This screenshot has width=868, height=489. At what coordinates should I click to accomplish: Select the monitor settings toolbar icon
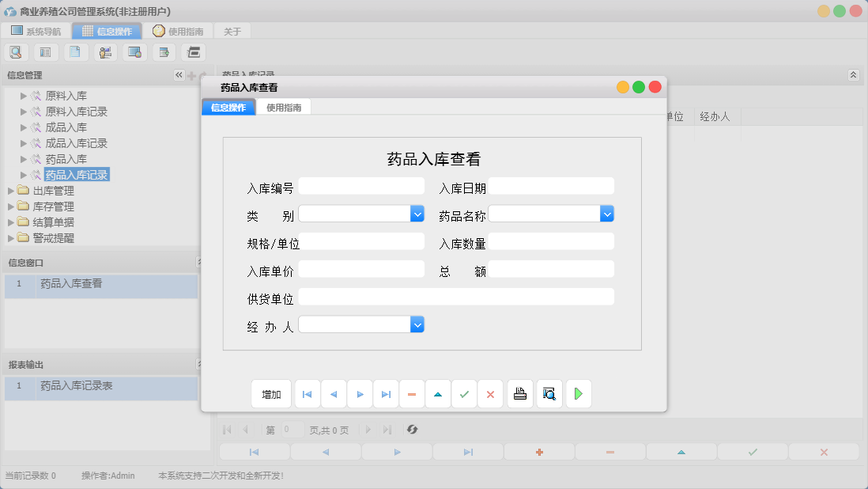[133, 51]
